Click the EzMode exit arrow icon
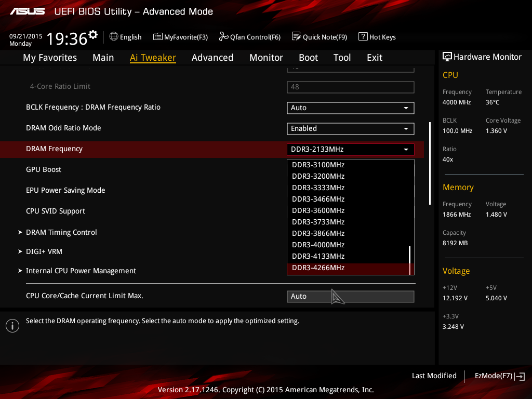This screenshot has height=399, width=532. (520, 376)
